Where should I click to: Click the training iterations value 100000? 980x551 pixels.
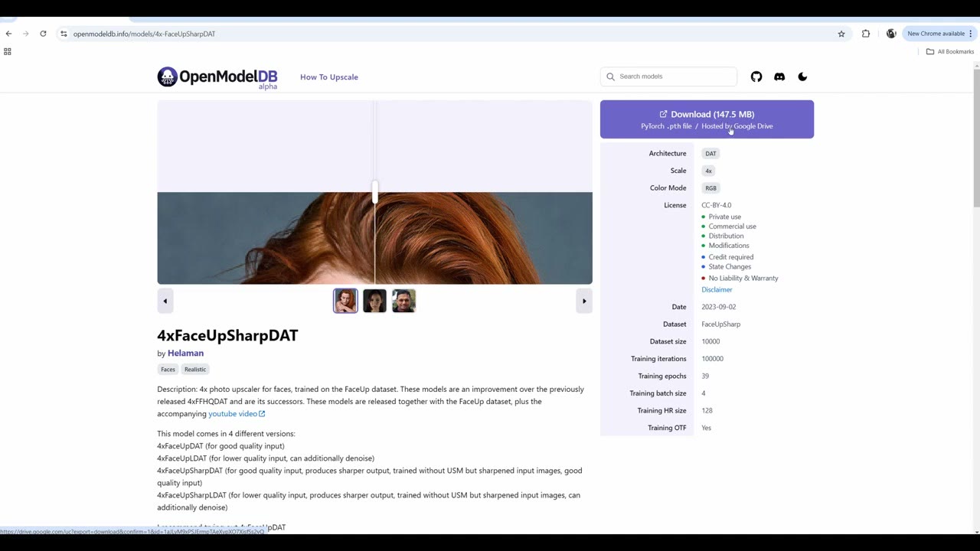pyautogui.click(x=713, y=358)
